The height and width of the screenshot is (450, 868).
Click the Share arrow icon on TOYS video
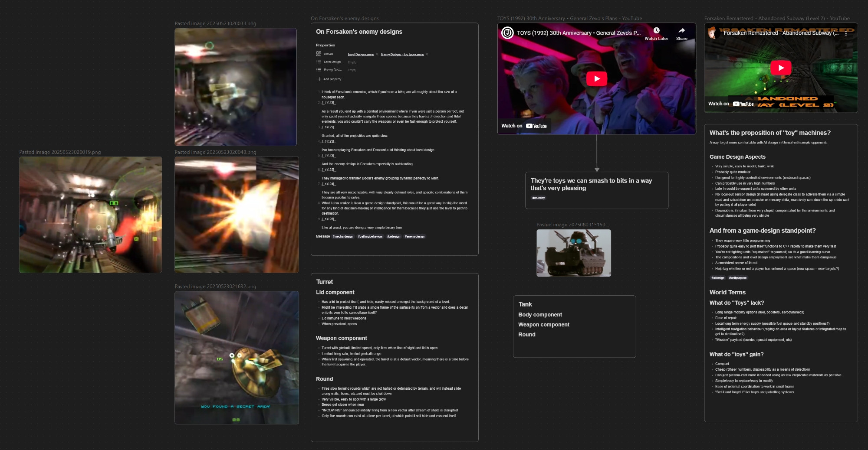[x=681, y=30]
